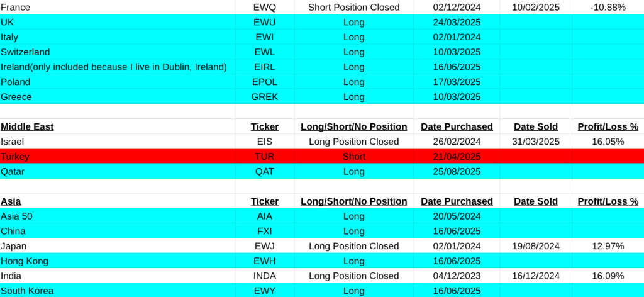Viewport: 644px width, 297px height.
Task: Click Japan's 12.97% profit cell
Action: (608, 246)
